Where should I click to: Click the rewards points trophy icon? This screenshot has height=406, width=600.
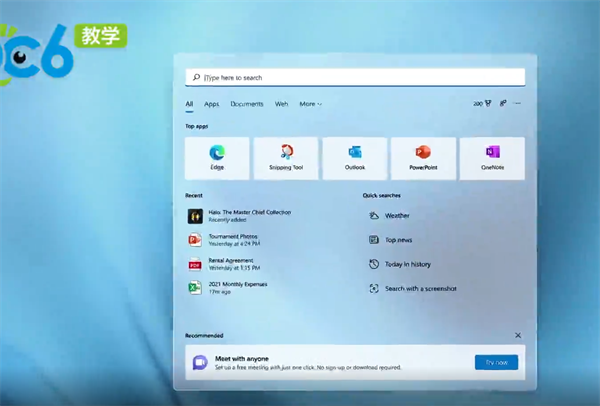click(487, 103)
